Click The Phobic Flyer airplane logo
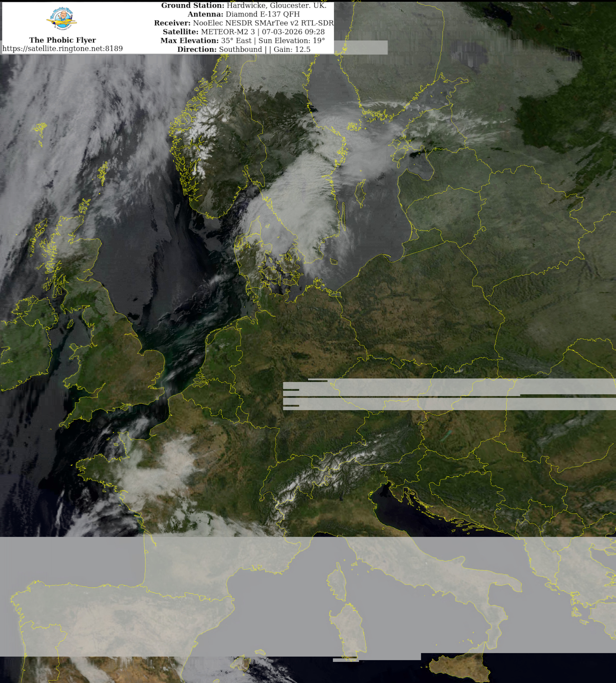 62,19
